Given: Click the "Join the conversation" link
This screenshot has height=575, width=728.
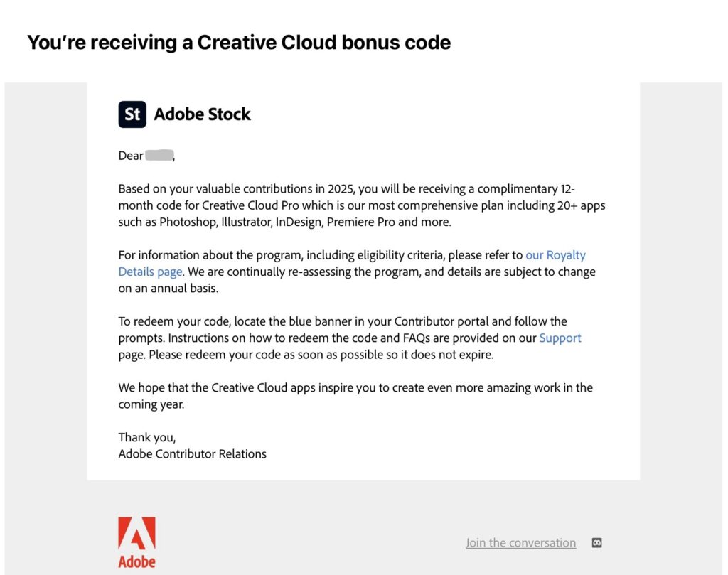Looking at the screenshot, I should coord(520,543).
